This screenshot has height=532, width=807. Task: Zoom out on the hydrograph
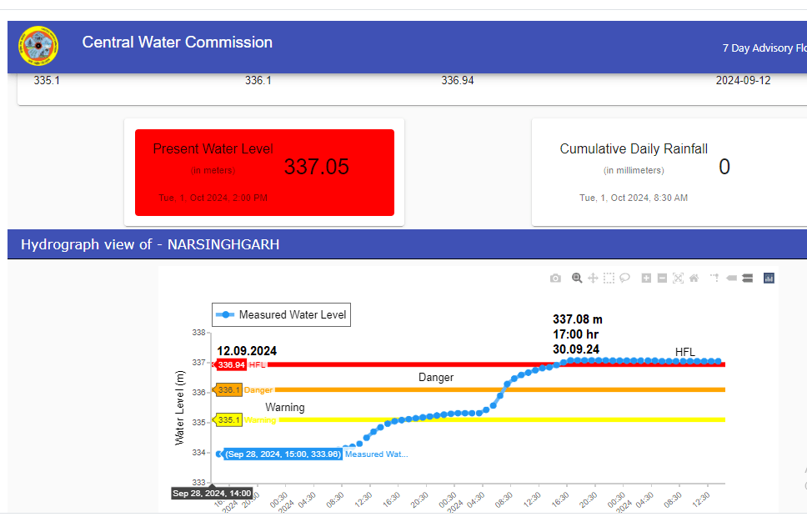point(662,279)
